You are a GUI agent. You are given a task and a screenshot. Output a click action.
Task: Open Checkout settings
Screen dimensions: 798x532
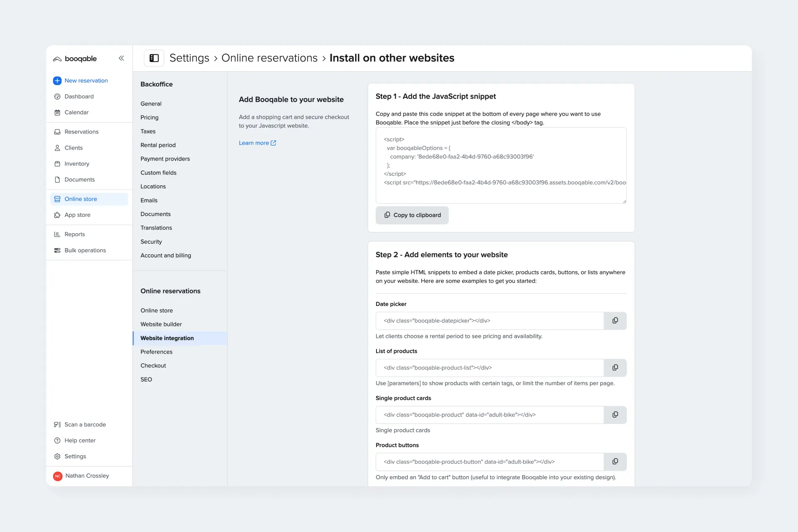pyautogui.click(x=153, y=366)
